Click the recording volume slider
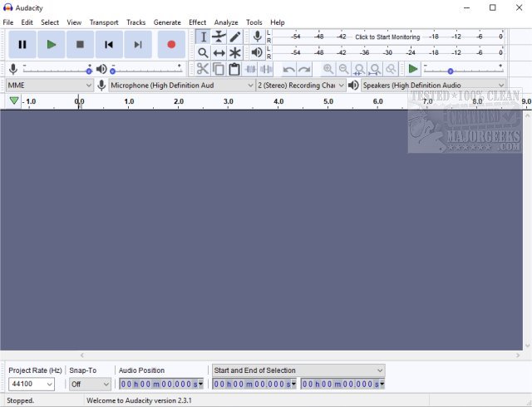Image resolution: width=532 pixels, height=407 pixels. (x=57, y=70)
